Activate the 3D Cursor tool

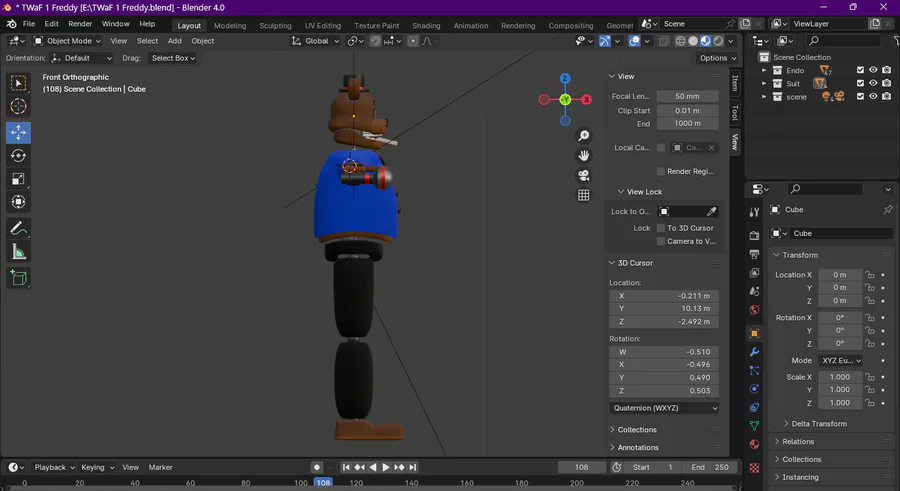[x=18, y=106]
